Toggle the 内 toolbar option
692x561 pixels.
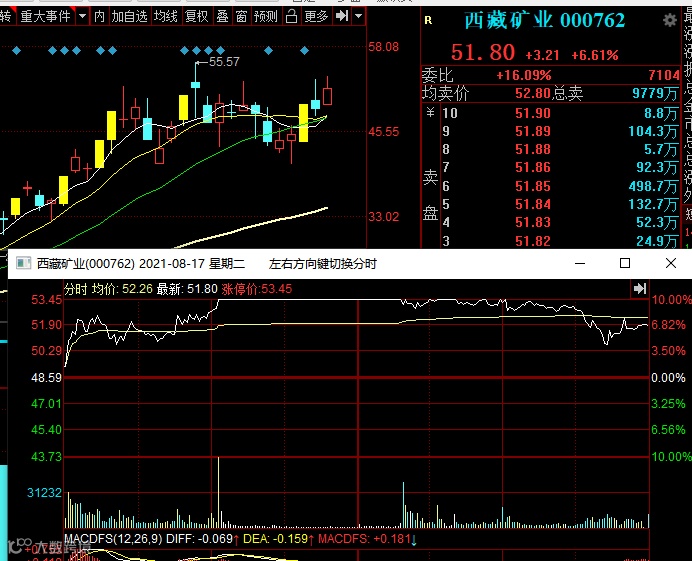[99, 17]
